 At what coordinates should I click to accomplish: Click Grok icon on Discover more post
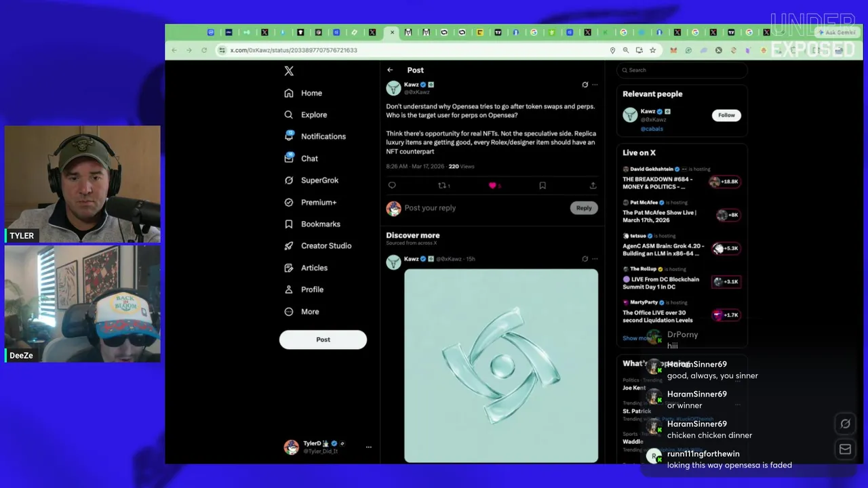[x=585, y=258]
